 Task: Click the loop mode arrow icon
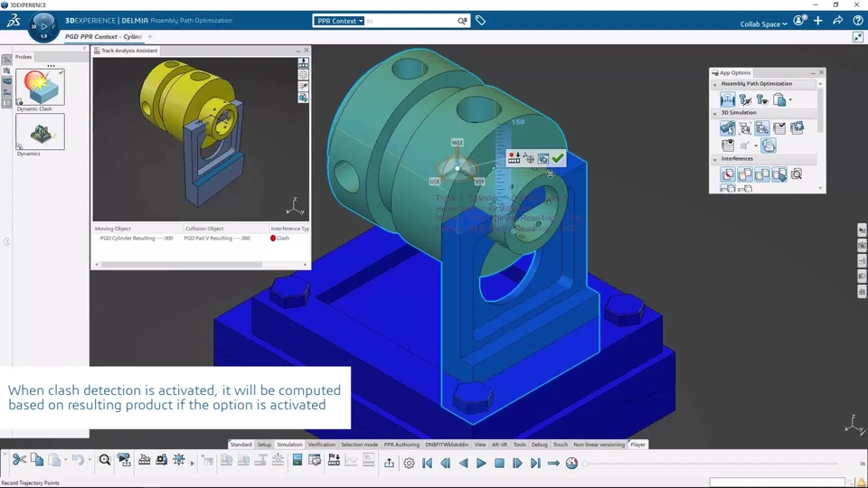[x=553, y=463]
